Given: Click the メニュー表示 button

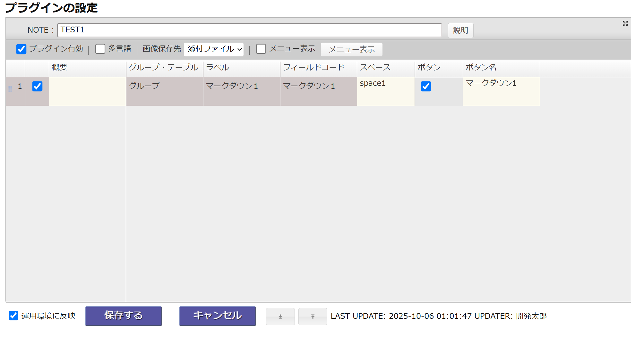Looking at the screenshot, I should 352,49.
